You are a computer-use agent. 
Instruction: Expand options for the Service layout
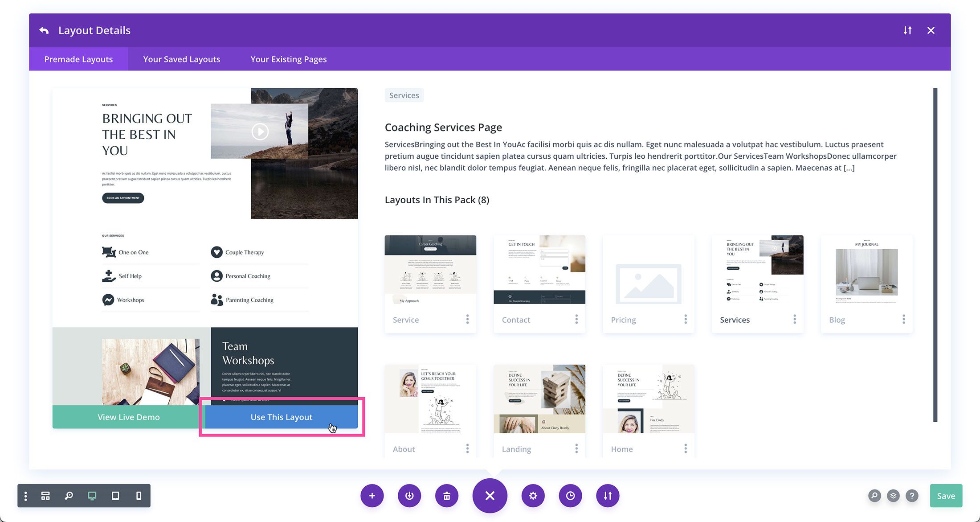(x=467, y=319)
